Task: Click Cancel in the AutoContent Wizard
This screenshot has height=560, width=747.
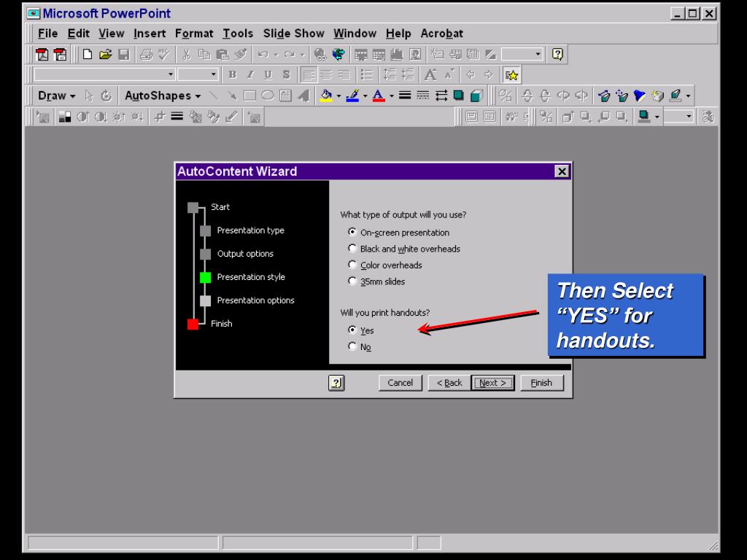Action: pos(400,383)
